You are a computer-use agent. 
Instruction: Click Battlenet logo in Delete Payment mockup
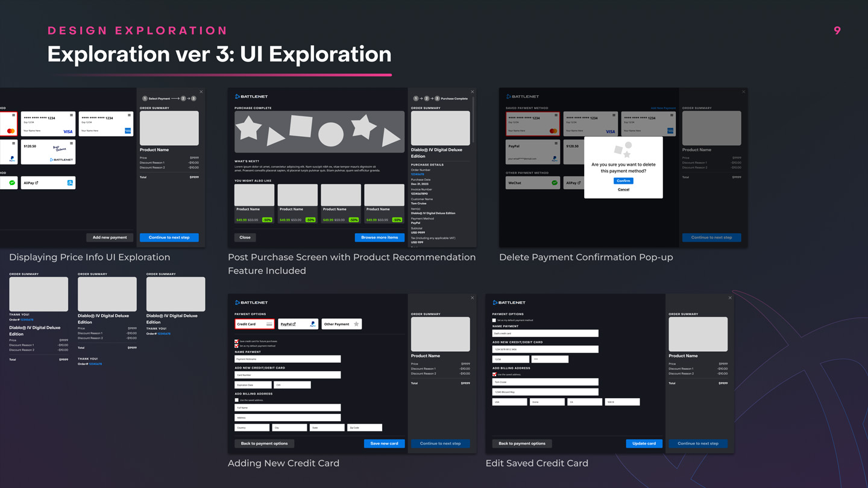pos(523,96)
